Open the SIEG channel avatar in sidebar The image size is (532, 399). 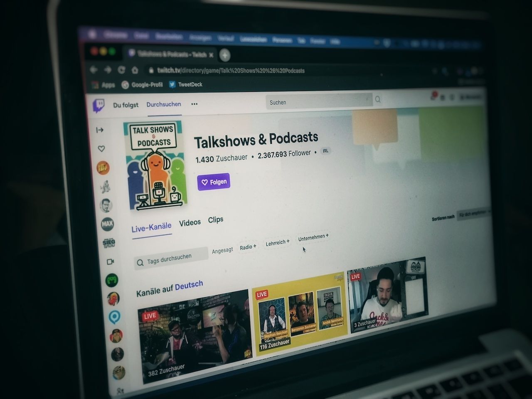click(108, 243)
